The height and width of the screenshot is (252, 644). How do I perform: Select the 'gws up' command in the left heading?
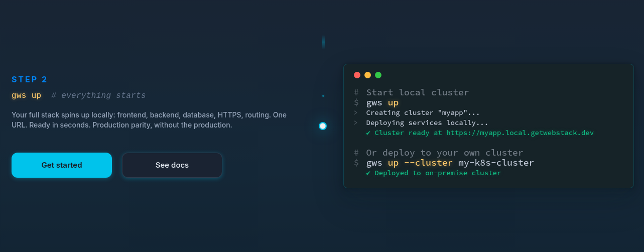(x=27, y=95)
